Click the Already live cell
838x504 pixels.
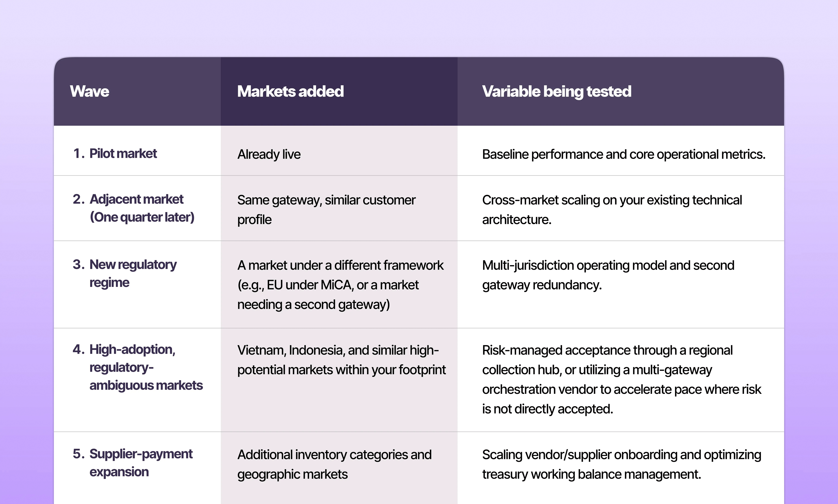(269, 154)
